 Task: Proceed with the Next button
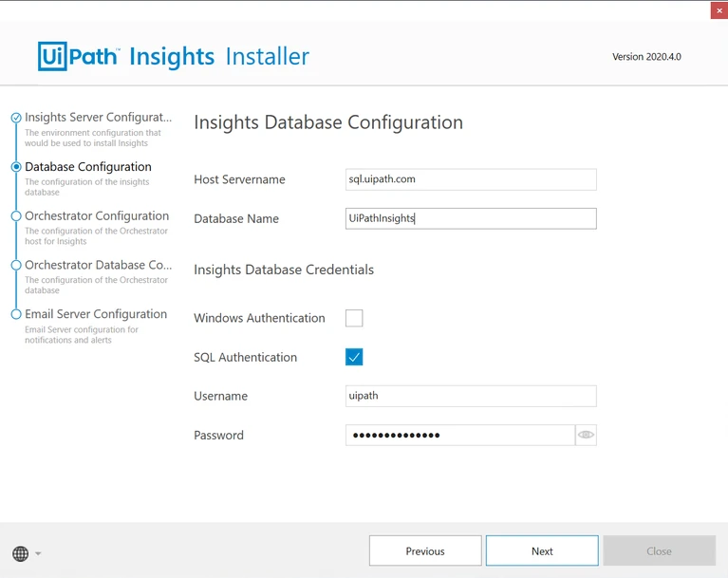click(542, 550)
